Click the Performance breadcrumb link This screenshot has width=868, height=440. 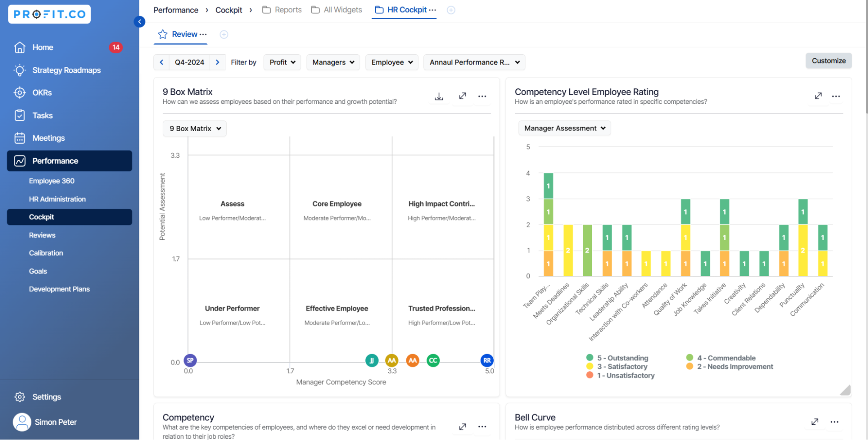coord(175,10)
